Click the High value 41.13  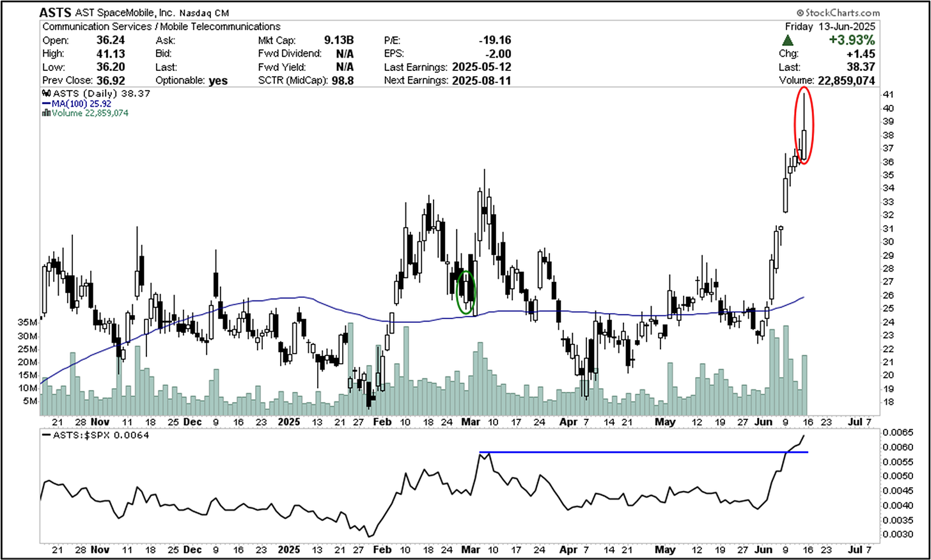[x=111, y=54]
